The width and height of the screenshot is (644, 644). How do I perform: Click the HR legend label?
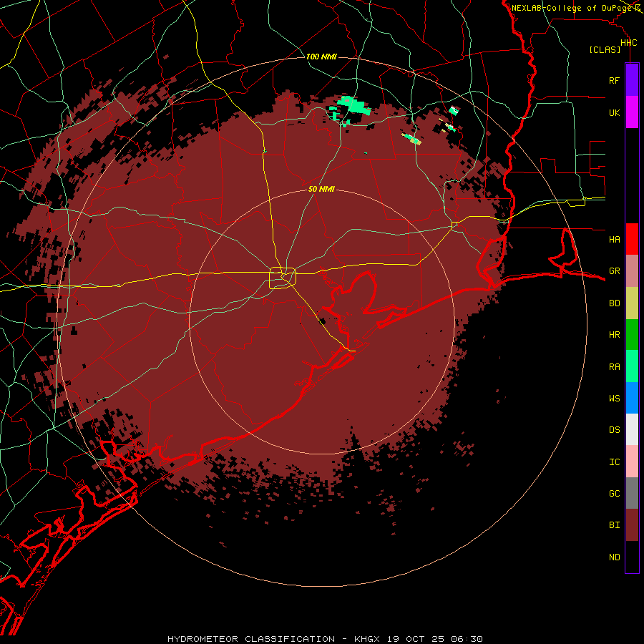pos(614,335)
